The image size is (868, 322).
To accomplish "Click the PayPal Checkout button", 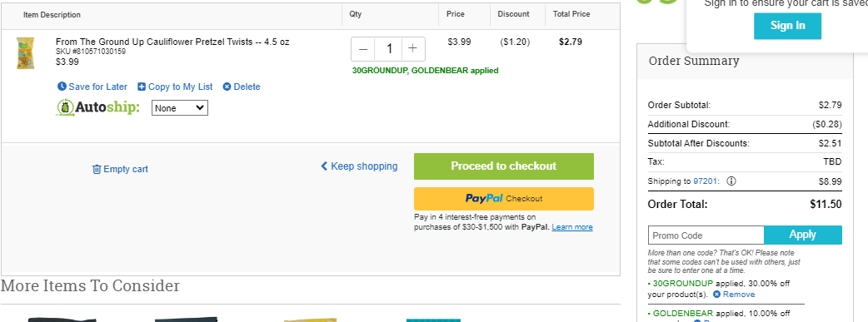I will pyautogui.click(x=504, y=199).
